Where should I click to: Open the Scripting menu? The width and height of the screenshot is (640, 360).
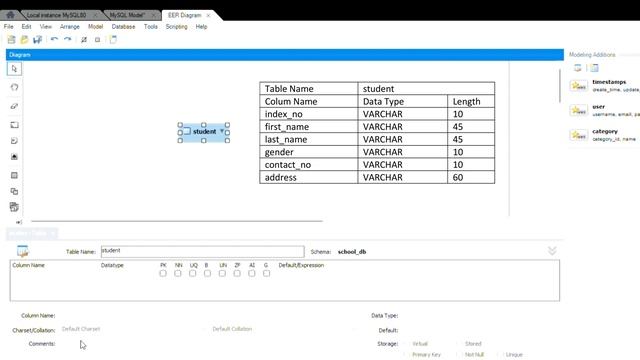click(x=176, y=27)
